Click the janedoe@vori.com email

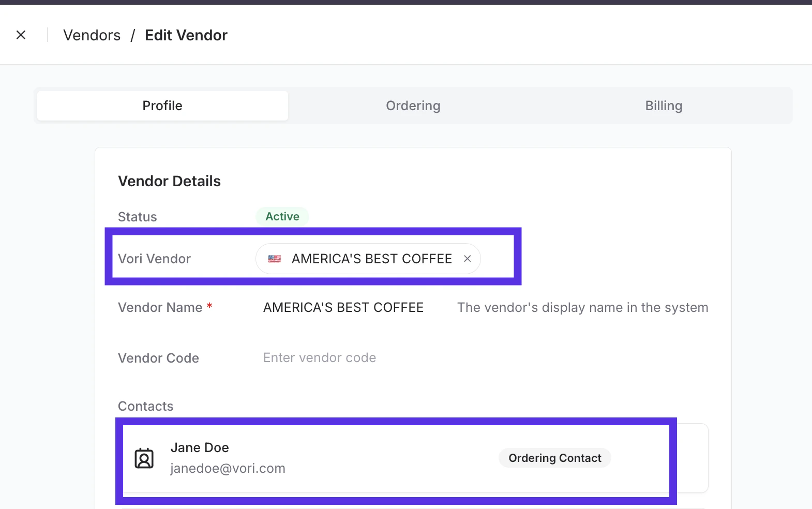(x=228, y=468)
